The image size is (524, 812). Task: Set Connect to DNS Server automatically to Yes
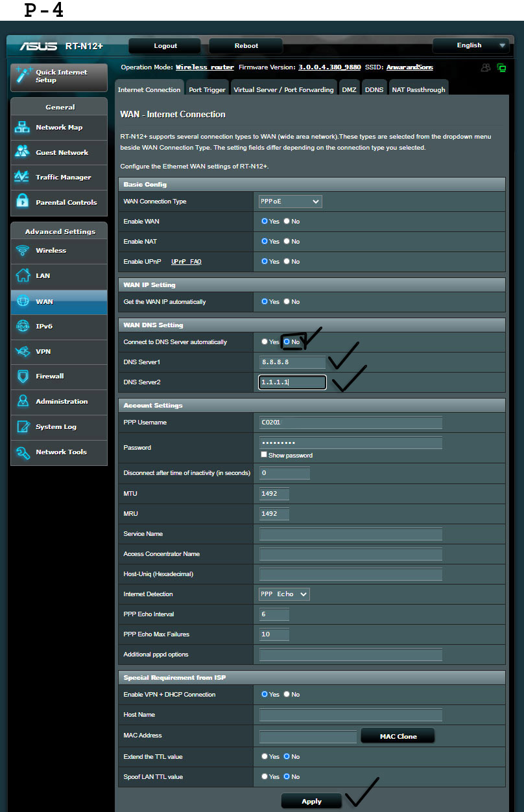(x=265, y=342)
